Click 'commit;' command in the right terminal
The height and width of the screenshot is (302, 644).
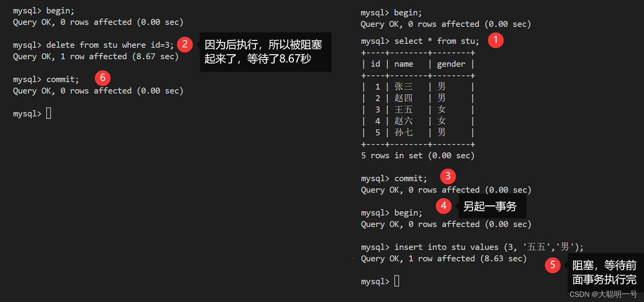pyautogui.click(x=411, y=178)
